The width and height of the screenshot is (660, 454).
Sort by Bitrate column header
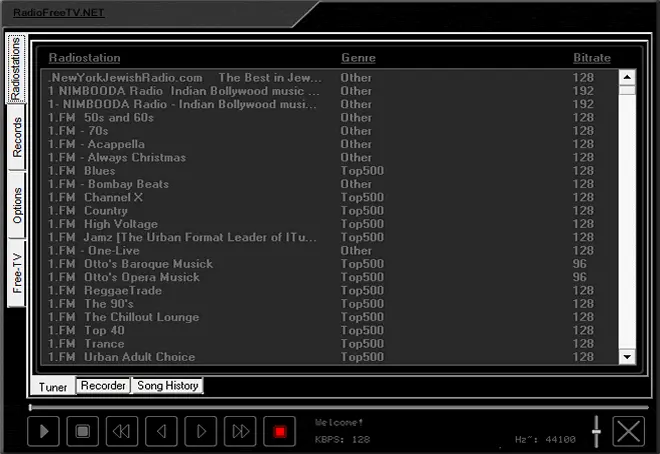tap(592, 58)
